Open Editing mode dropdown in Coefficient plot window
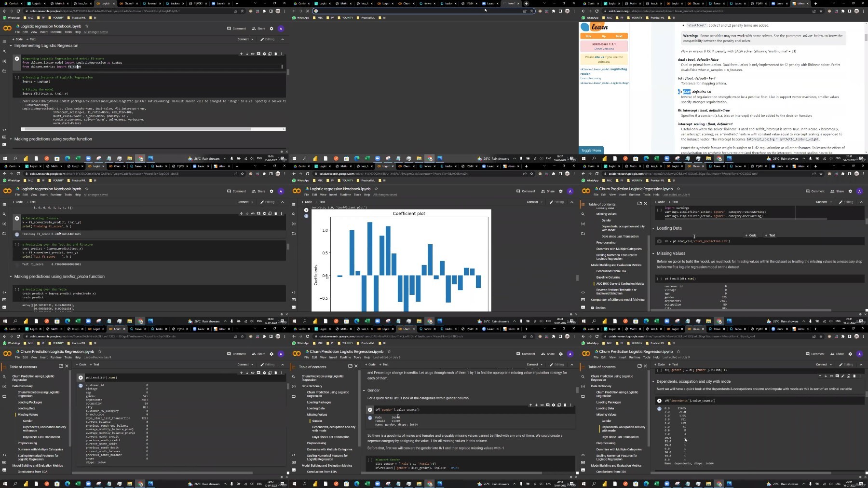Screen dimensions: 868x488 557,202
